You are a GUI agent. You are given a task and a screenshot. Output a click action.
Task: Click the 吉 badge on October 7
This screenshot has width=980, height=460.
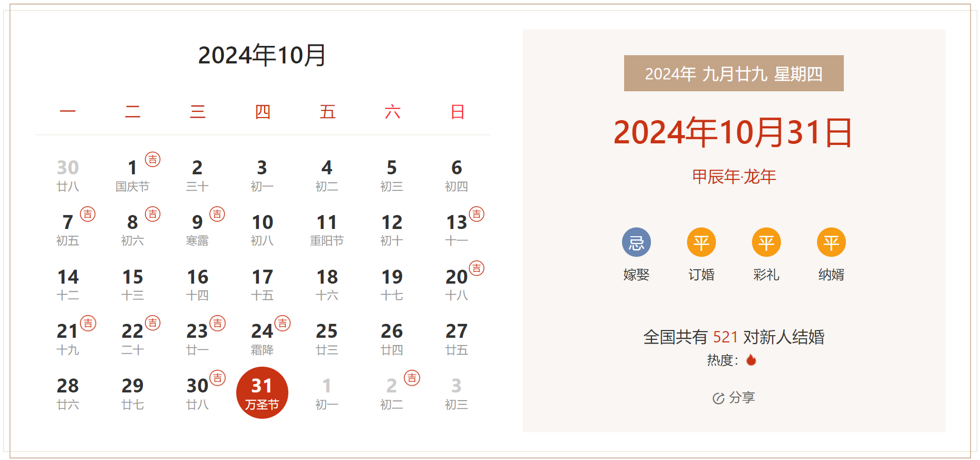[88, 214]
